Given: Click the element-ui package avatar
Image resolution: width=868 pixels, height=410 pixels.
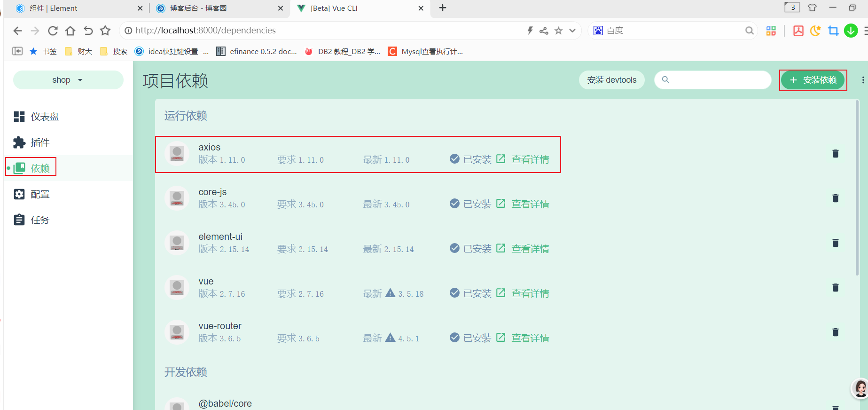Looking at the screenshot, I should [x=177, y=243].
